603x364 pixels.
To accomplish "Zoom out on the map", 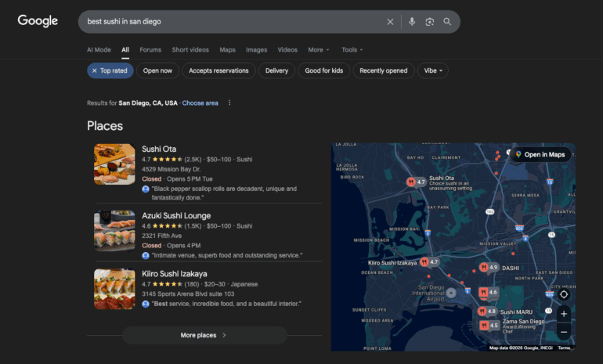I will pos(563,332).
